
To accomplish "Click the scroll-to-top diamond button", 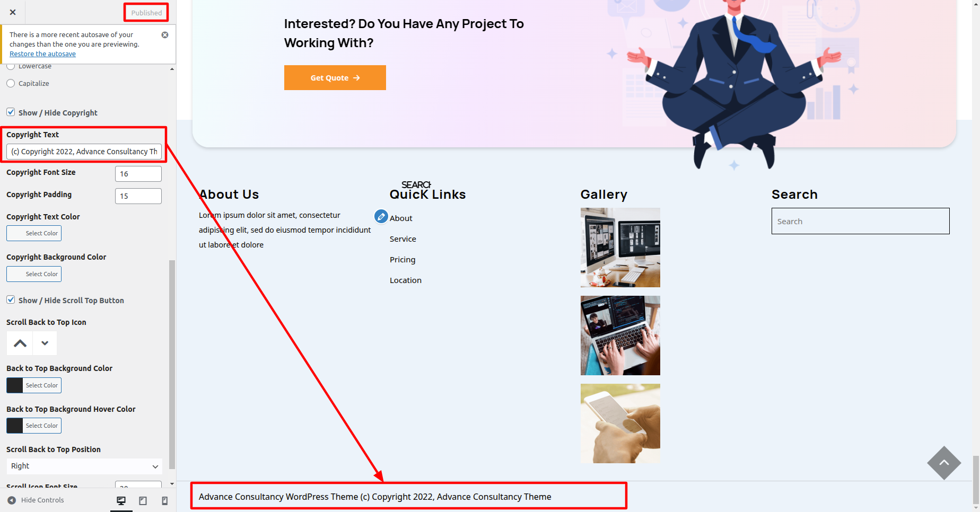I will [x=944, y=463].
